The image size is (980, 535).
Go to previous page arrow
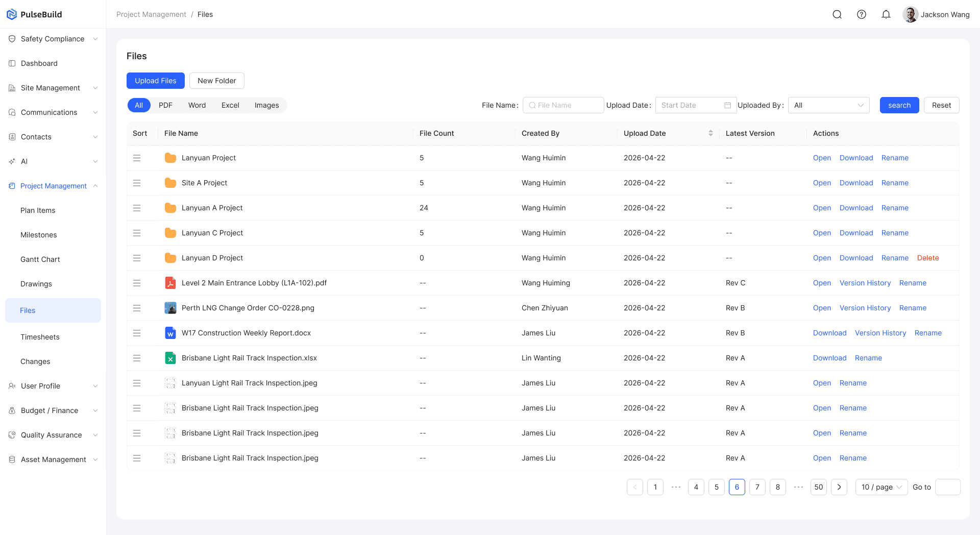tap(635, 487)
